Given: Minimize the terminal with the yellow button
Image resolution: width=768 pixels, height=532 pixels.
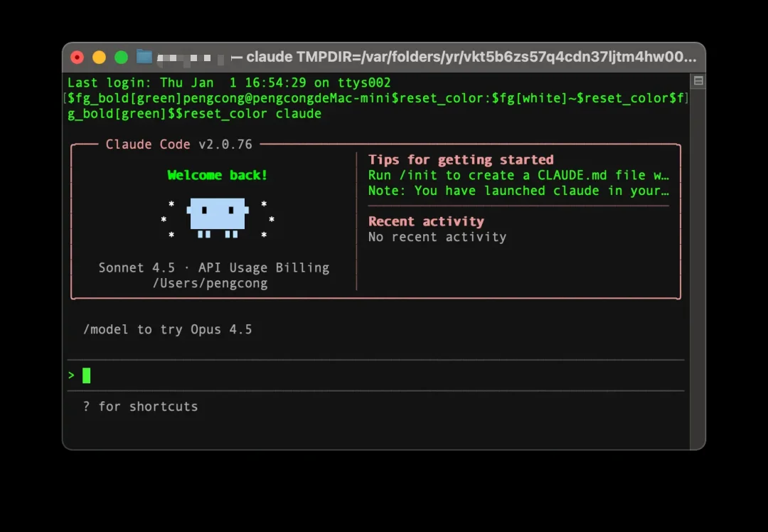Looking at the screenshot, I should (100, 58).
